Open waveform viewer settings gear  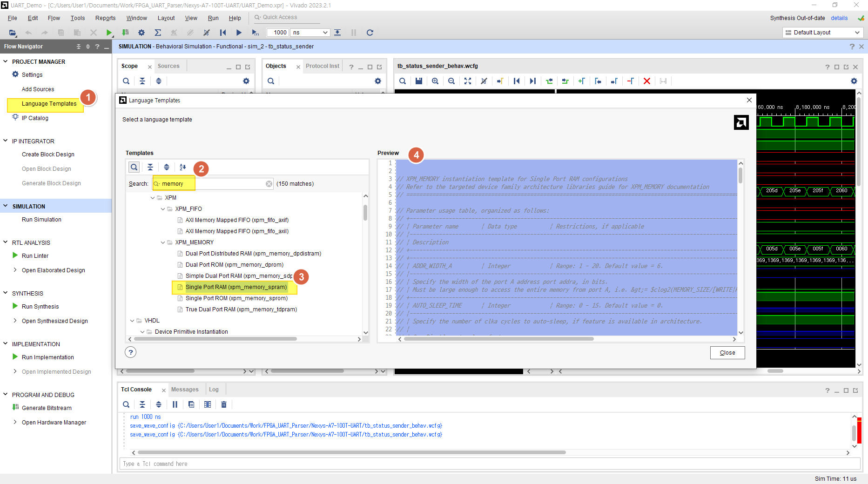854,81
